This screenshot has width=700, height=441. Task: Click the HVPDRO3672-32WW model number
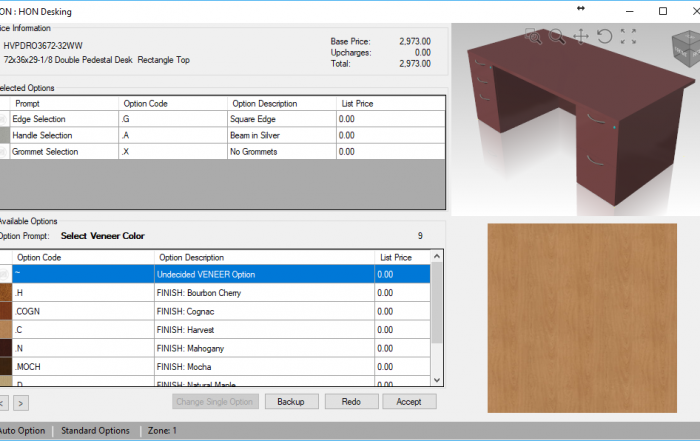(x=43, y=46)
